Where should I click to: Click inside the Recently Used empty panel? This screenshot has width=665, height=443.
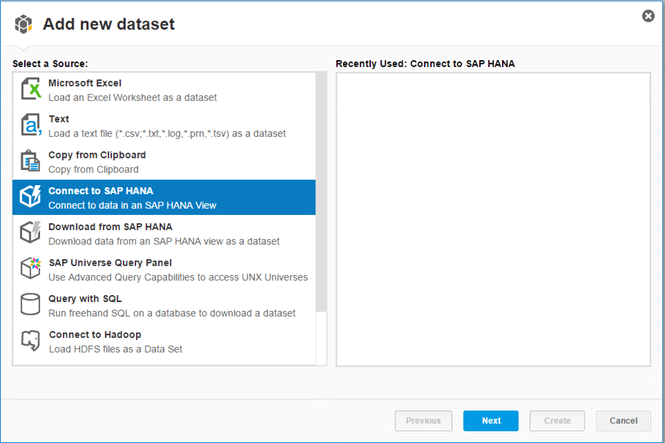(493, 219)
